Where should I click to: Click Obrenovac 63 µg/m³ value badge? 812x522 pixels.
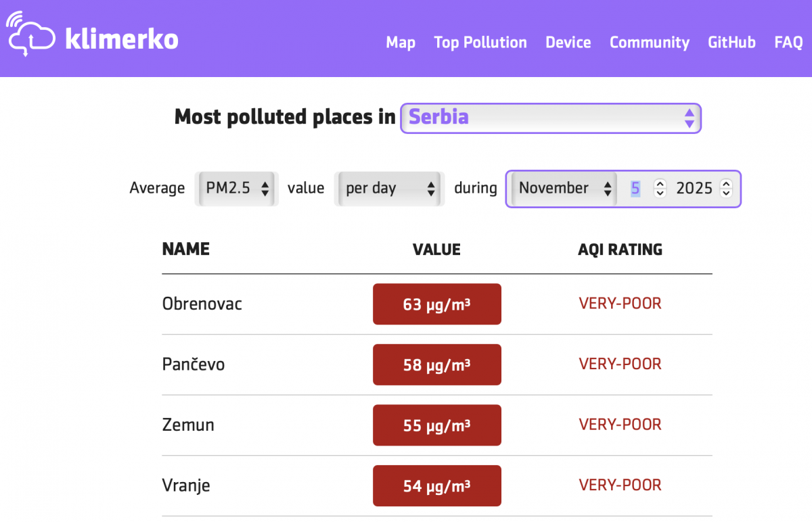[x=436, y=304]
